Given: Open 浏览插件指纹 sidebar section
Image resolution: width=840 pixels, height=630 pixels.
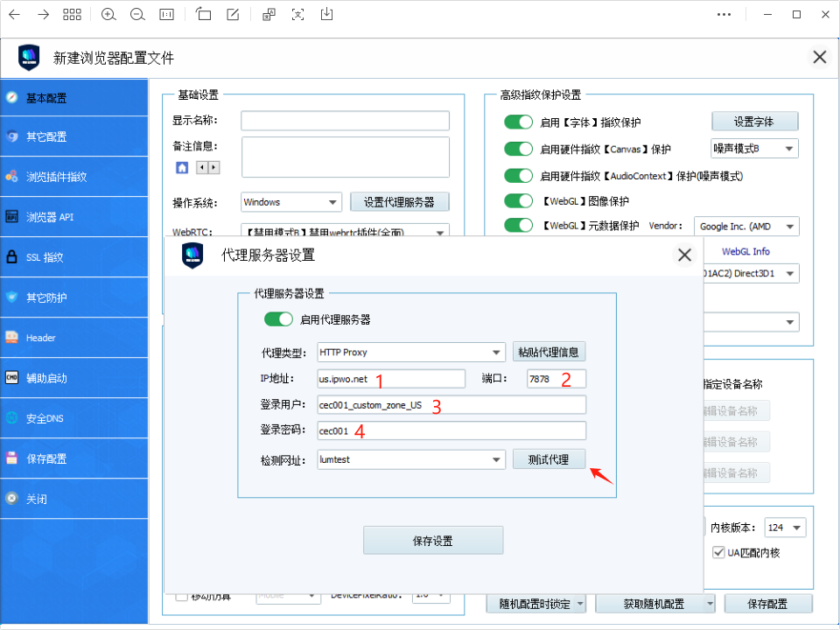Looking at the screenshot, I should click(x=73, y=177).
